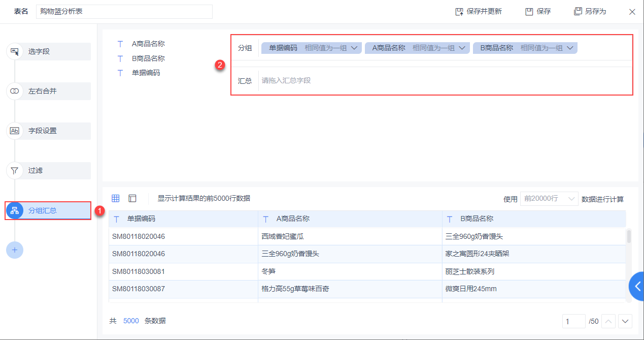644x340 pixels.
Task: Open 单据编码 grouping dropdown
Action: 354,48
